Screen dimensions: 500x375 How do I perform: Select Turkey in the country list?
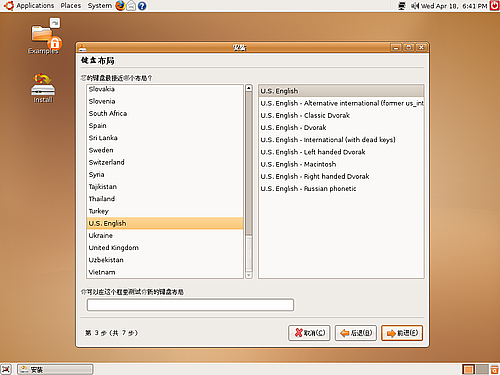tap(165, 211)
